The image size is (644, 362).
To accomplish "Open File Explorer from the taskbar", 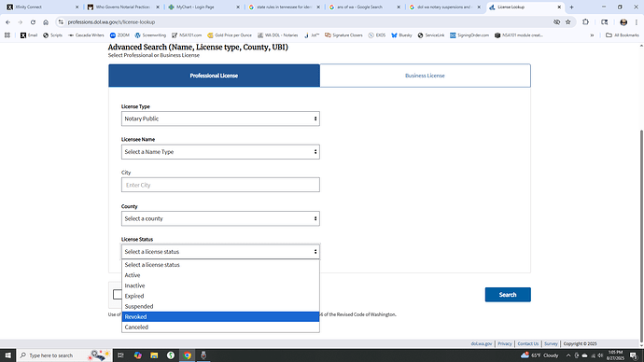I will [x=154, y=355].
